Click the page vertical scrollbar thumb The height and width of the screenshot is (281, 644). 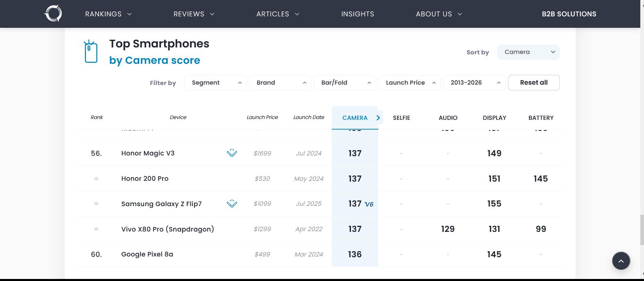click(642, 230)
